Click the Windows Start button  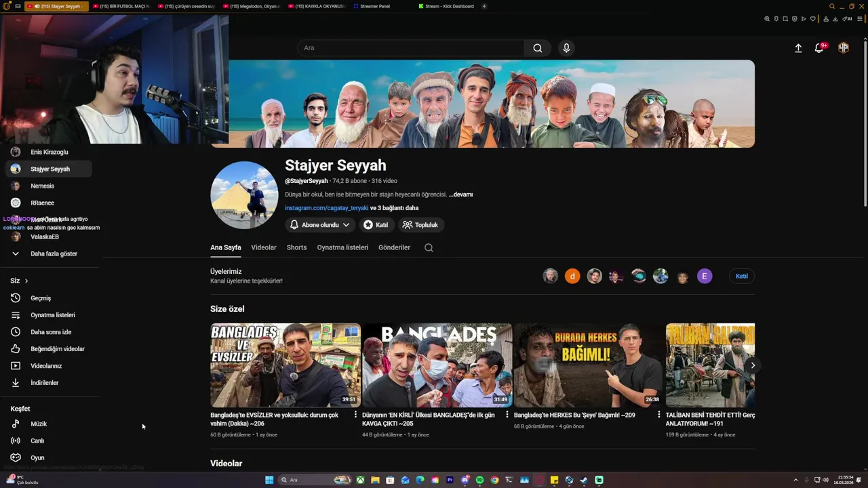pos(269,480)
